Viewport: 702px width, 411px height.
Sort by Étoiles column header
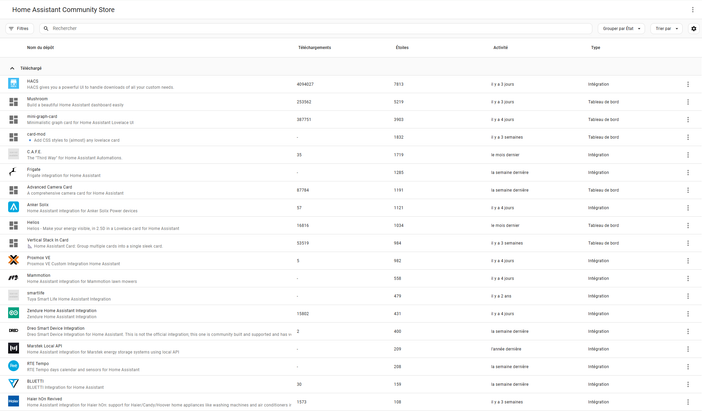(402, 47)
